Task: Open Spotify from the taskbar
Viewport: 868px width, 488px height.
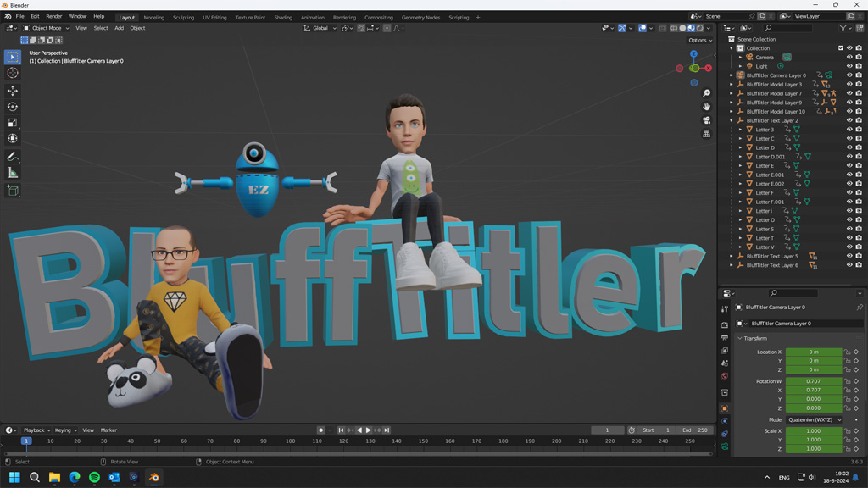Action: coord(94,477)
